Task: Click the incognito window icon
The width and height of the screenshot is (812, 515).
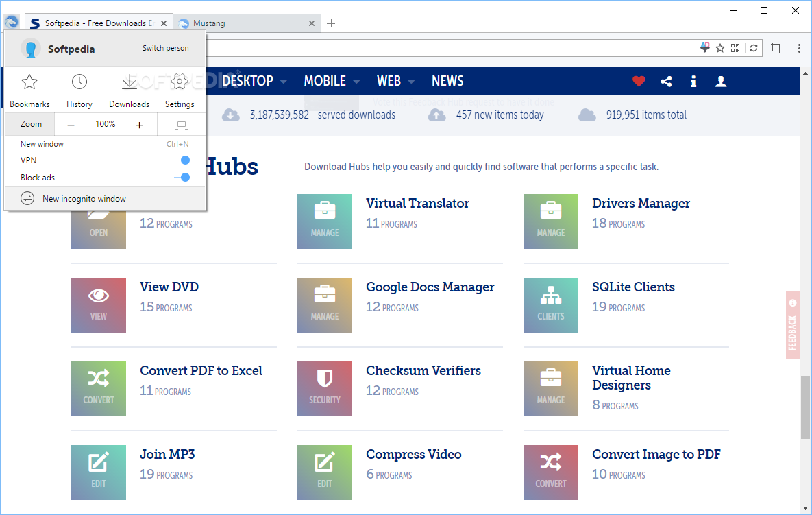Action: (x=27, y=198)
